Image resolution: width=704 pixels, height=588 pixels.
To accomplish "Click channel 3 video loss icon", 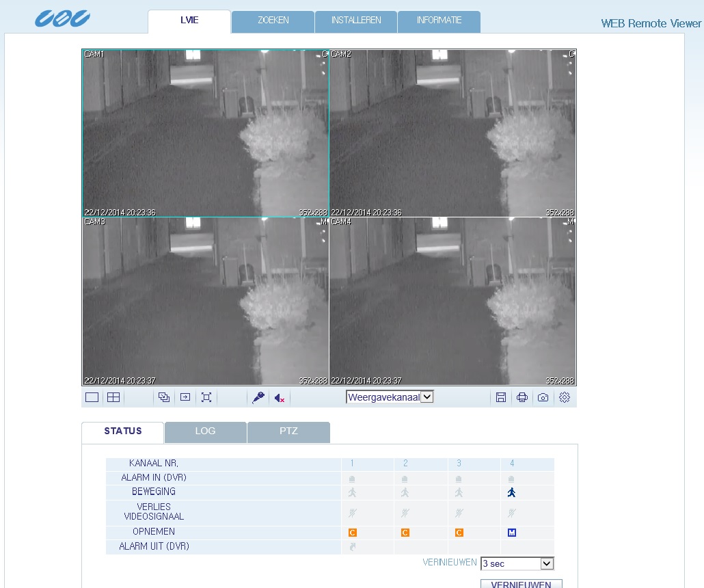I will coord(459,513).
